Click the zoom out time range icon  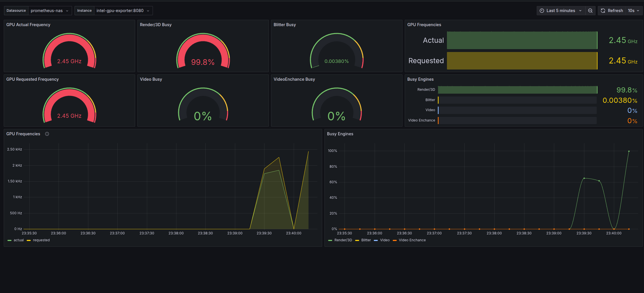pos(590,11)
